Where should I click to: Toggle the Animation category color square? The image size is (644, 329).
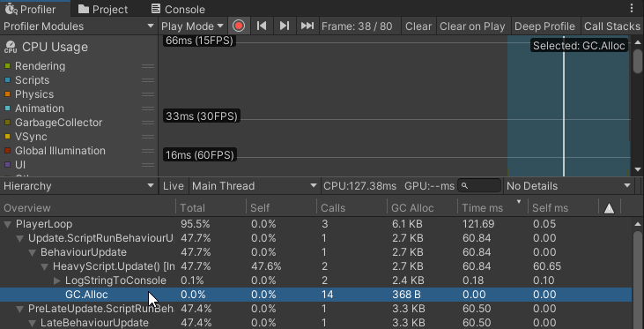(7, 108)
